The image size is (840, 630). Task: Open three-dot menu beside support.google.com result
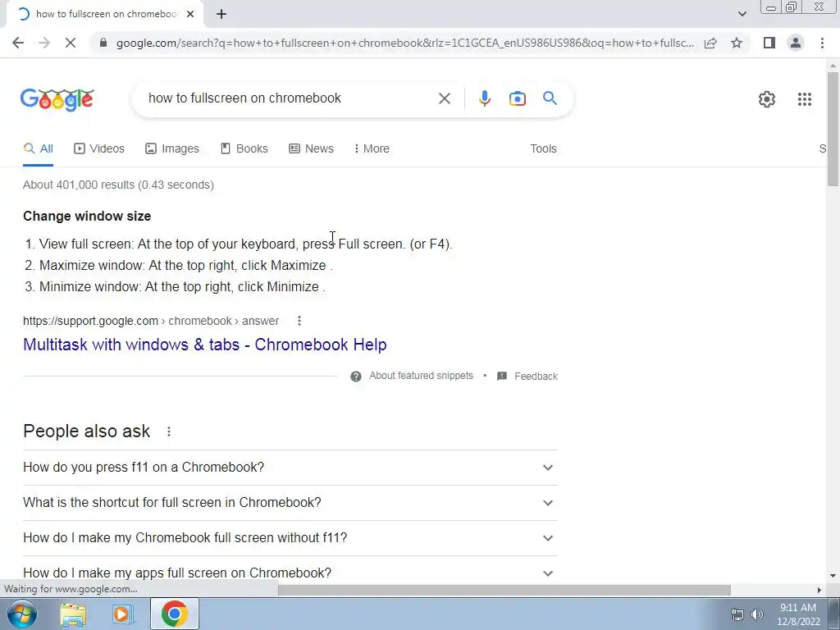[299, 321]
